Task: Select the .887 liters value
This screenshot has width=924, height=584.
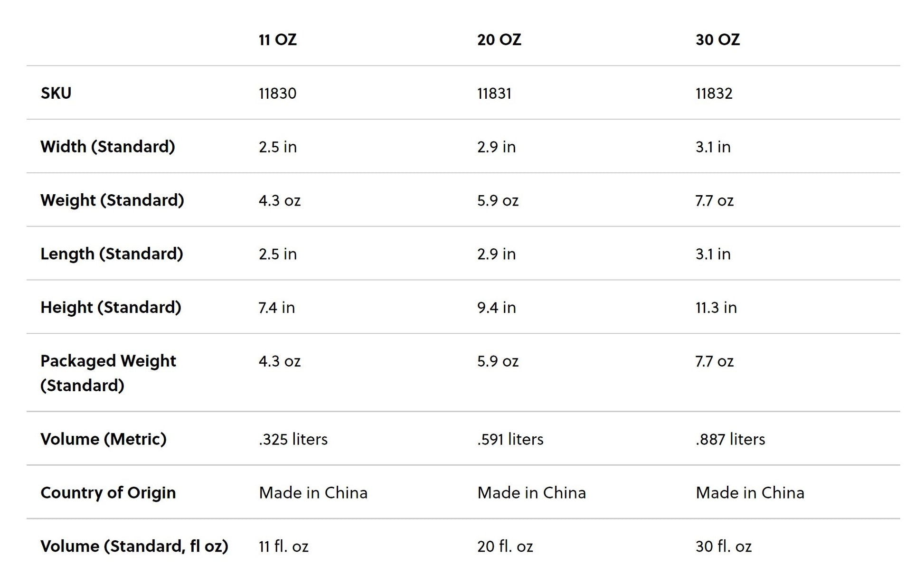Action: click(730, 439)
